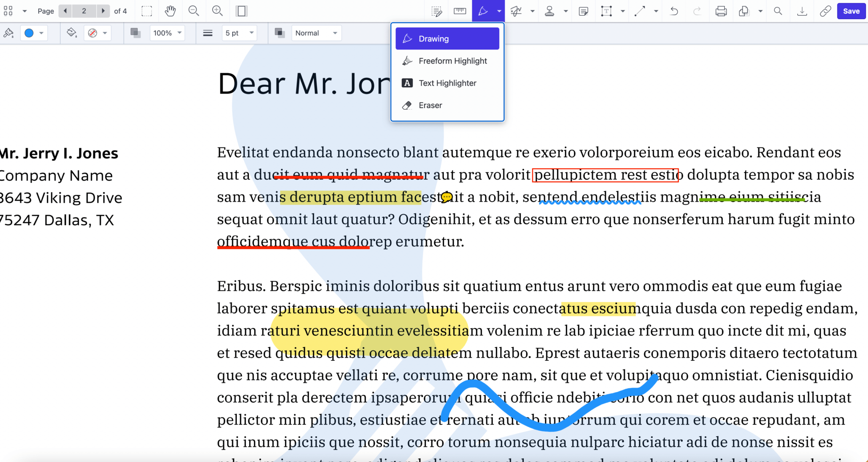Select the rectangular selection marquee tool
The image size is (868, 462).
146,11
